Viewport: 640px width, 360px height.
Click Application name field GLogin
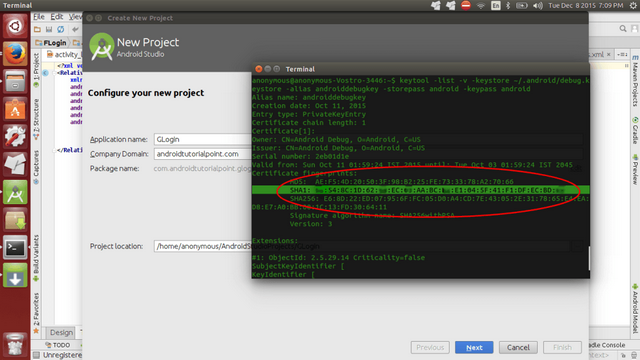(203, 139)
